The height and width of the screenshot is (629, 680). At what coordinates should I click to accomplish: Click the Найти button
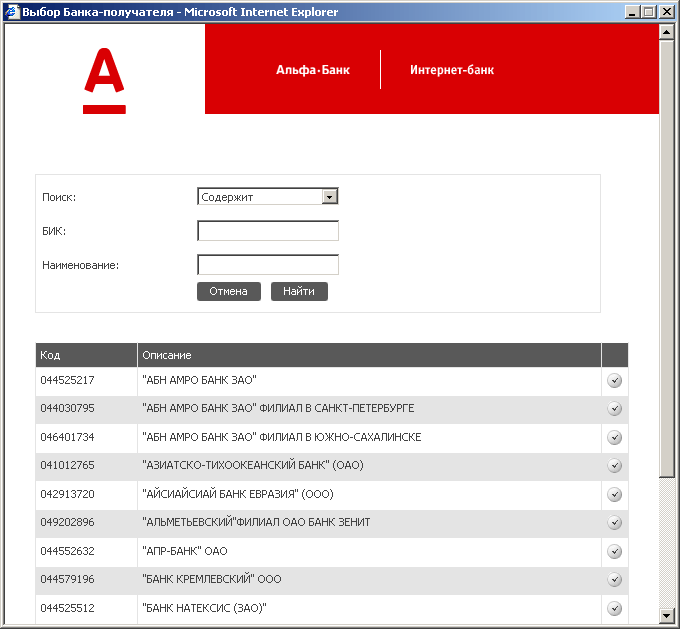[299, 291]
